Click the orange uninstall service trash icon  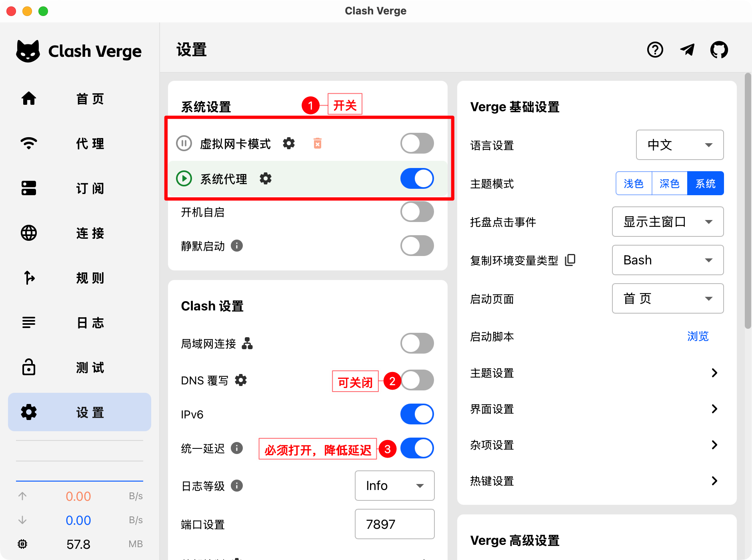pos(318,143)
